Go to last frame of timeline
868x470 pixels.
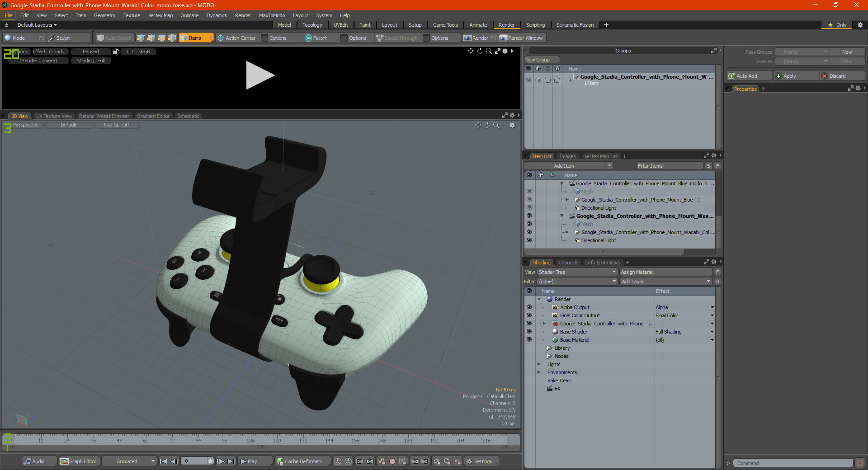(231, 461)
